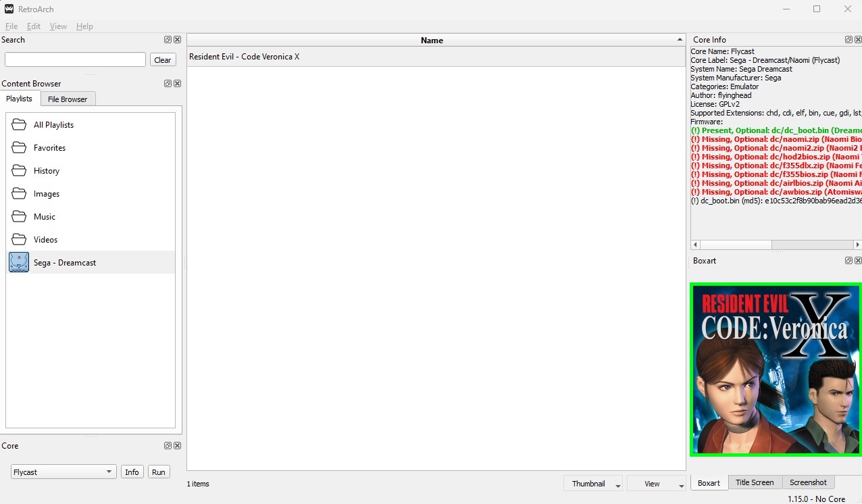Click the 1 items count text
Image resolution: width=862 pixels, height=504 pixels.
pos(198,484)
